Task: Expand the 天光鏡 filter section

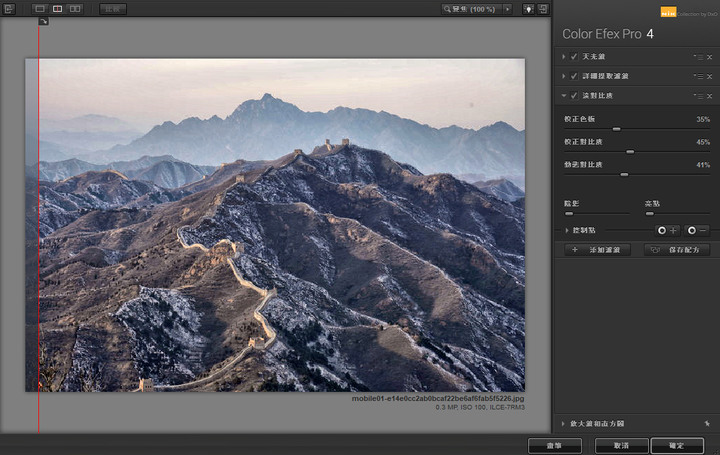Action: [x=563, y=56]
